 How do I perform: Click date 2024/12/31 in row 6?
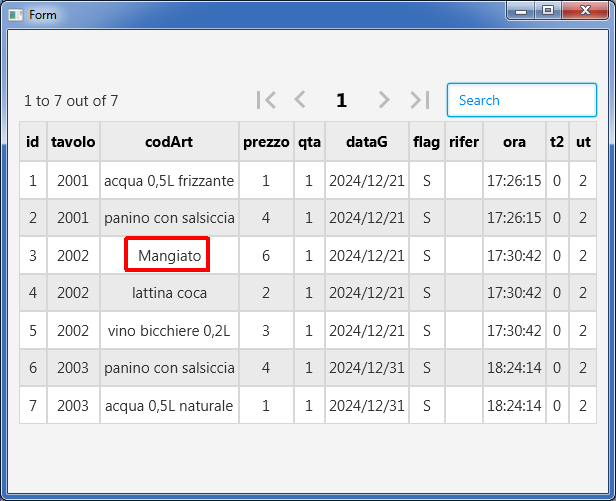click(367, 368)
